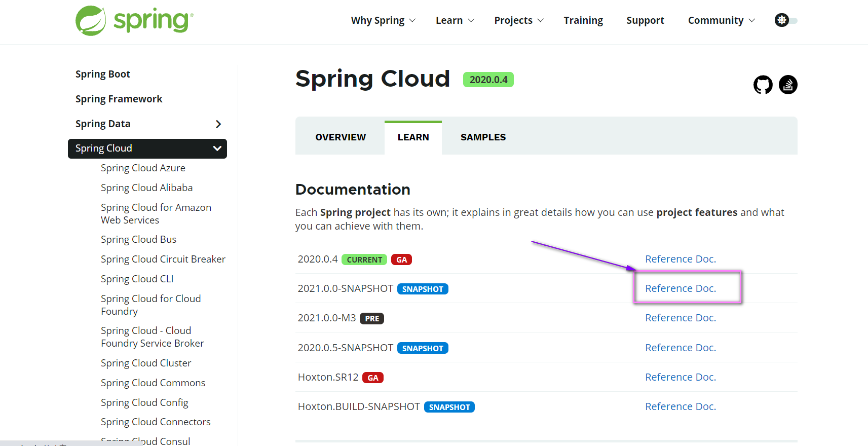Go to Support page

tap(645, 20)
